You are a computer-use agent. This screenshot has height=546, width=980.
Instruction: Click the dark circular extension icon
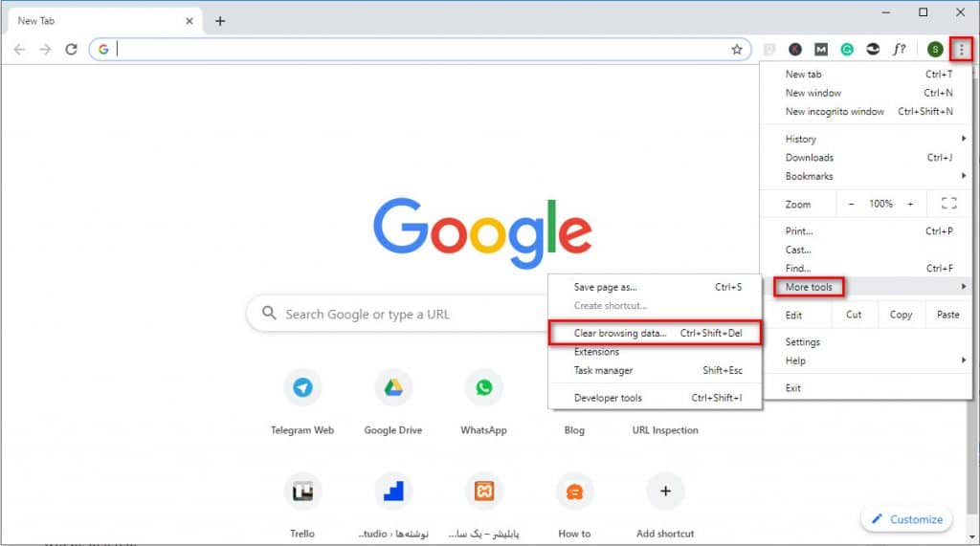click(795, 50)
